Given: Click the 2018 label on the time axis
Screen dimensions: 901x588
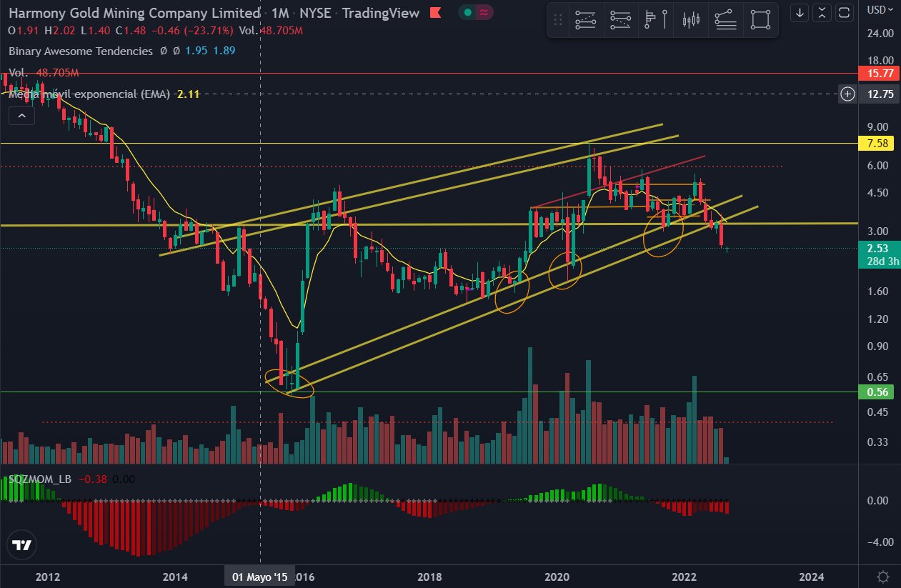Looking at the screenshot, I should point(429,577).
